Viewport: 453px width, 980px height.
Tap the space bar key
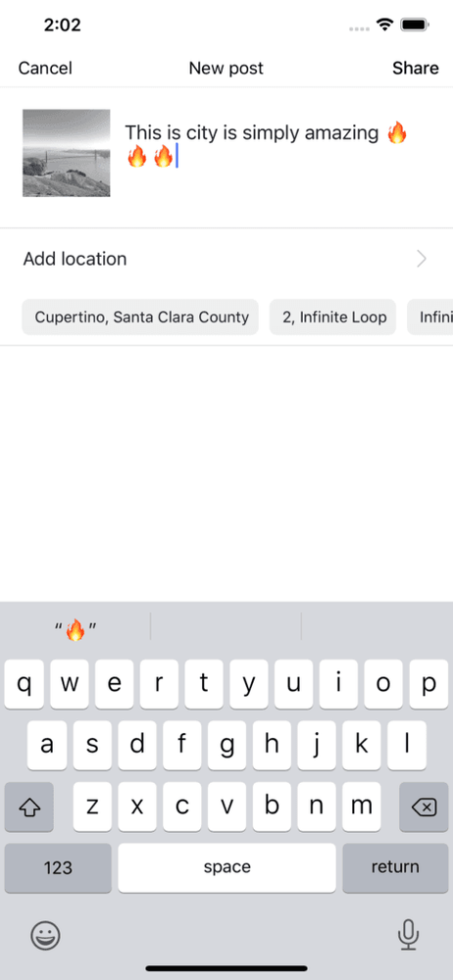[226, 867]
